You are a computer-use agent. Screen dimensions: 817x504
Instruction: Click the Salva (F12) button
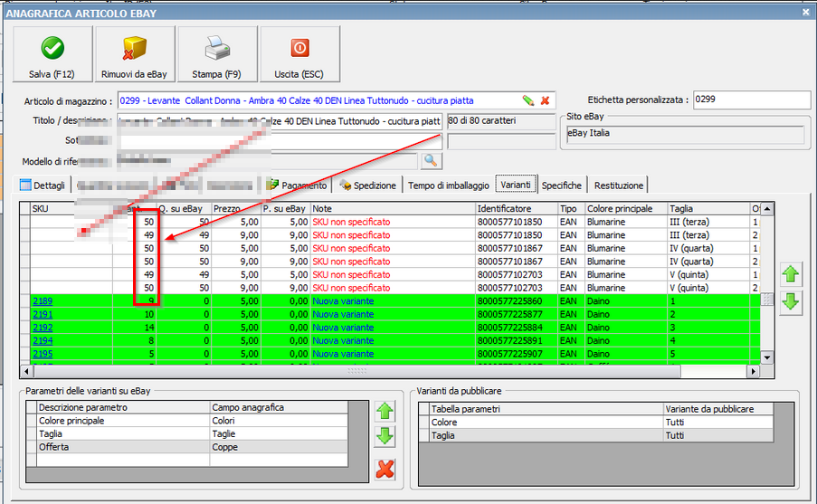pos(52,54)
